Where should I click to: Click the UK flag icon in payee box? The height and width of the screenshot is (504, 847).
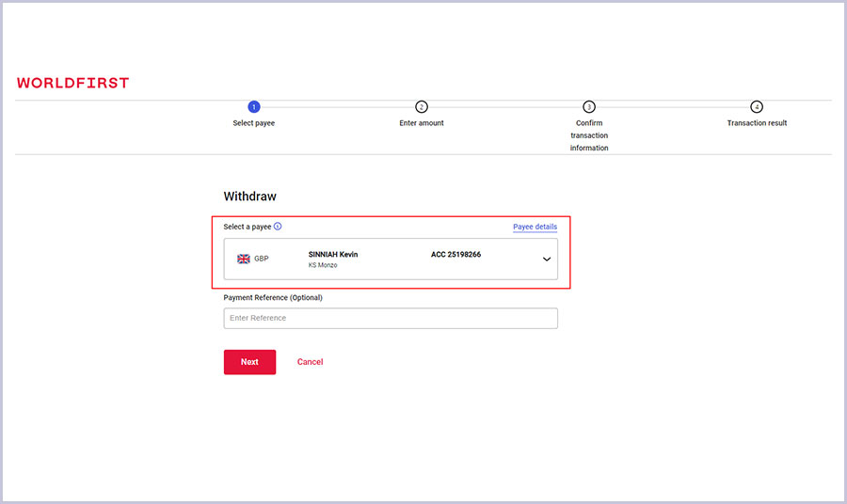(244, 259)
